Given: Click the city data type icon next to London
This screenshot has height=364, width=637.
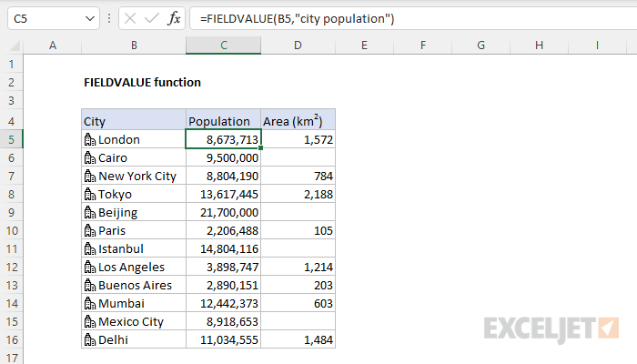Looking at the screenshot, I should (90, 139).
